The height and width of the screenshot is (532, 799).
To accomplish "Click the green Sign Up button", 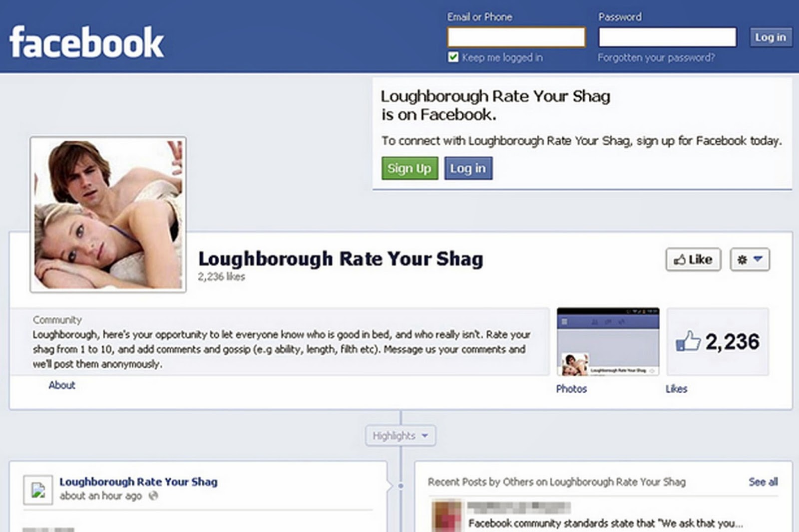I will [x=409, y=168].
